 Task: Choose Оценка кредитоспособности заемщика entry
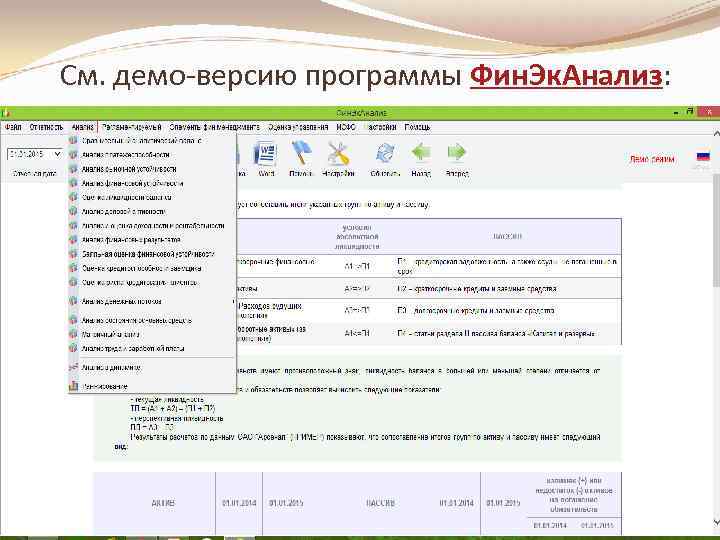[152, 268]
